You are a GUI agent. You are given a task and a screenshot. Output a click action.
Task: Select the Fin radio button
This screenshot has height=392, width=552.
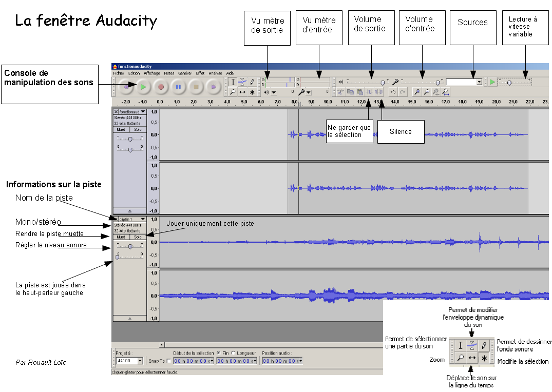[219, 353]
